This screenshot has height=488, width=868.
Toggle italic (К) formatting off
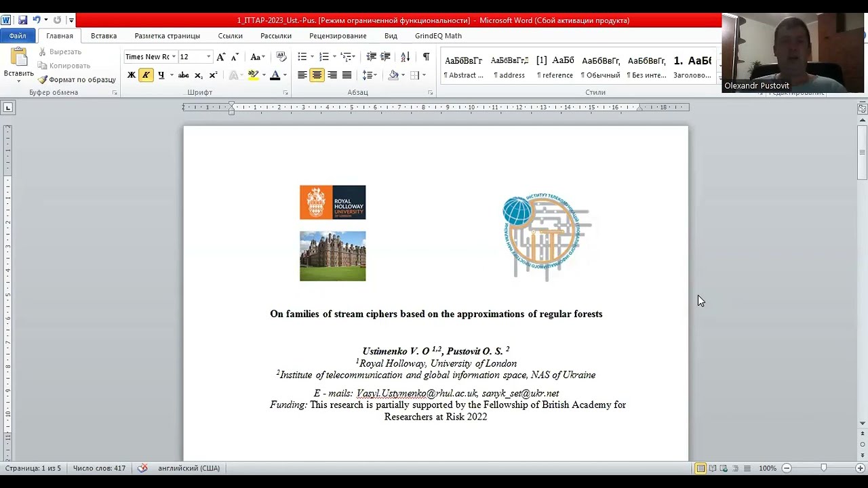146,75
